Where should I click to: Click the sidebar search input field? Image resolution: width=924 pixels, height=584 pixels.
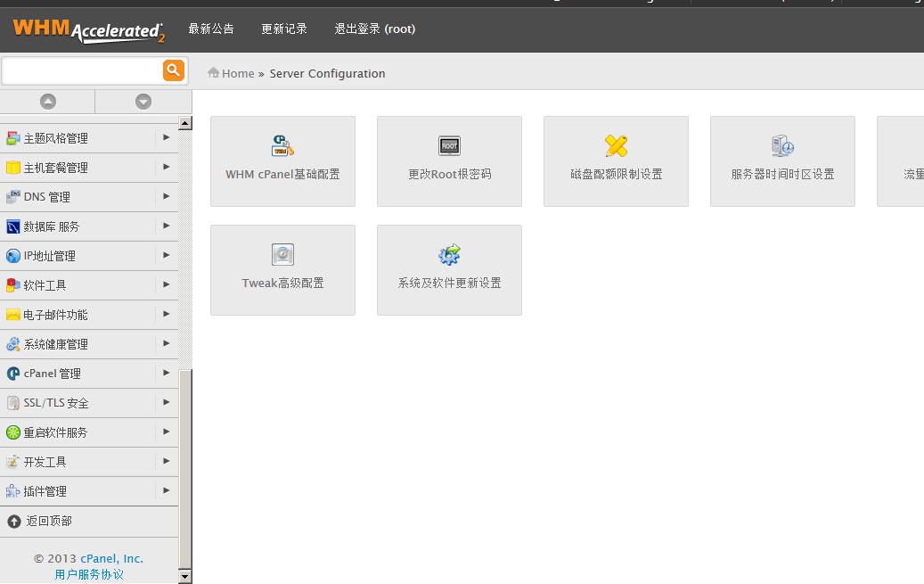tap(83, 70)
